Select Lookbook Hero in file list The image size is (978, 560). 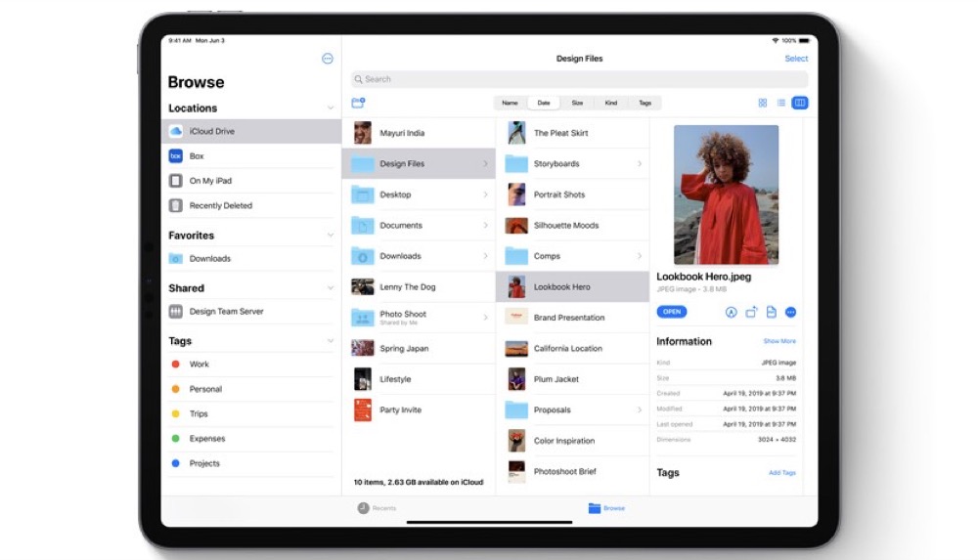pos(572,287)
